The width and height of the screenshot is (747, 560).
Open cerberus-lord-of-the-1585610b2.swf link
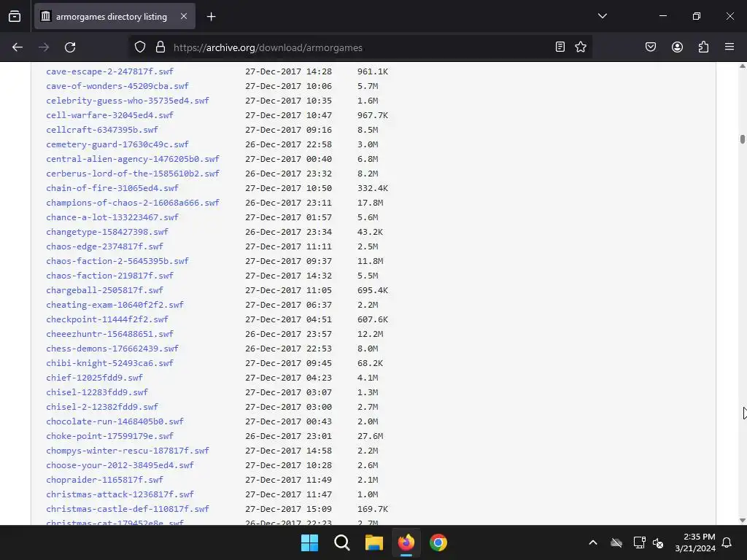[x=133, y=174]
